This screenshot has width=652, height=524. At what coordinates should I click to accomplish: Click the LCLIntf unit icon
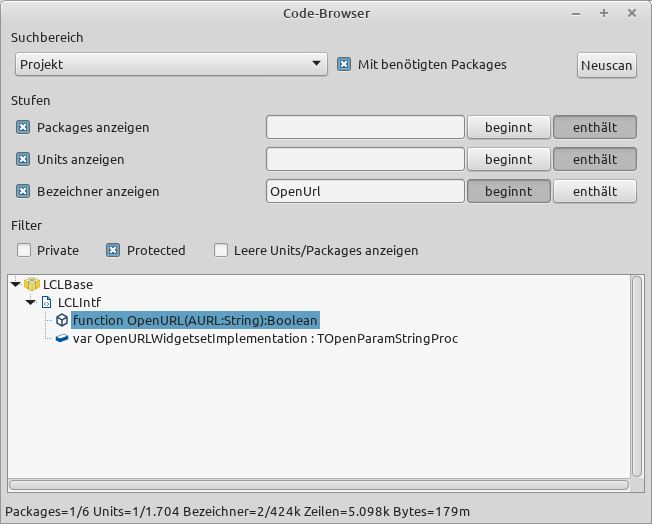tap(46, 302)
